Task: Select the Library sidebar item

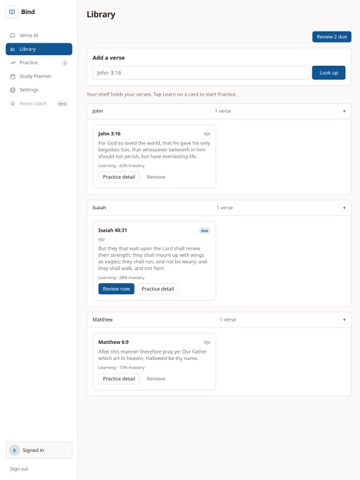Action: pyautogui.click(x=39, y=49)
